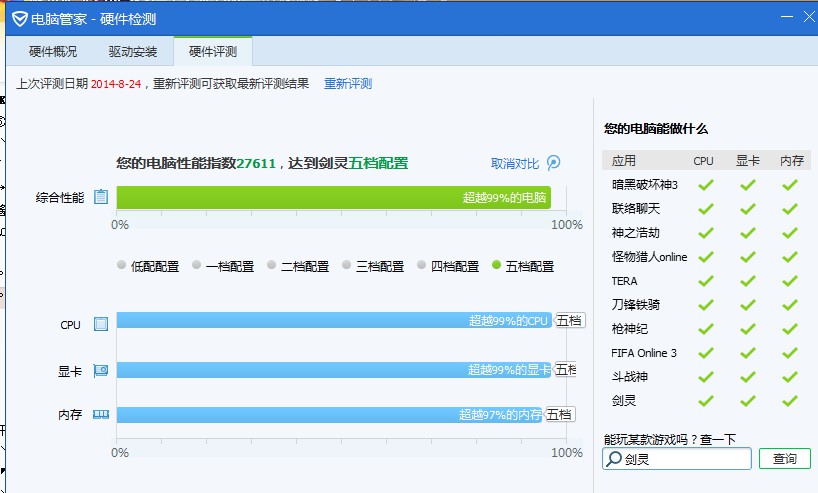Click the magnifier icon in search box
Image resolution: width=818 pixels, height=493 pixels.
pos(614,459)
